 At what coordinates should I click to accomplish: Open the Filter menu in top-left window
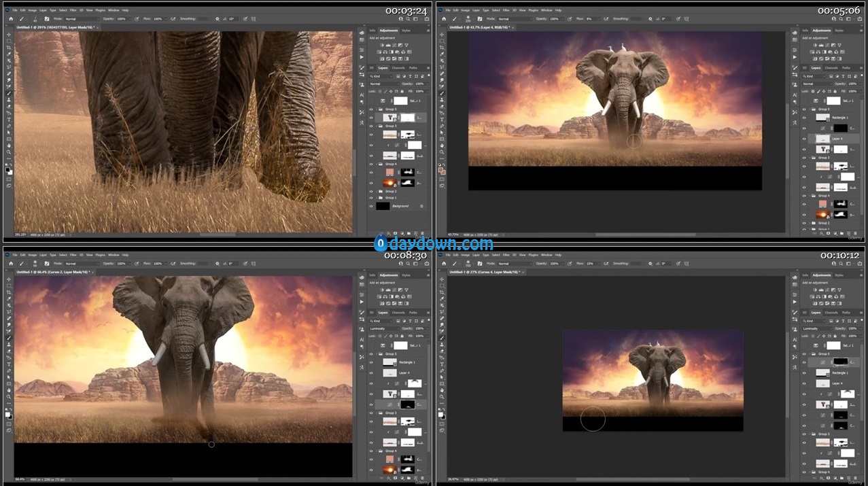coord(73,10)
